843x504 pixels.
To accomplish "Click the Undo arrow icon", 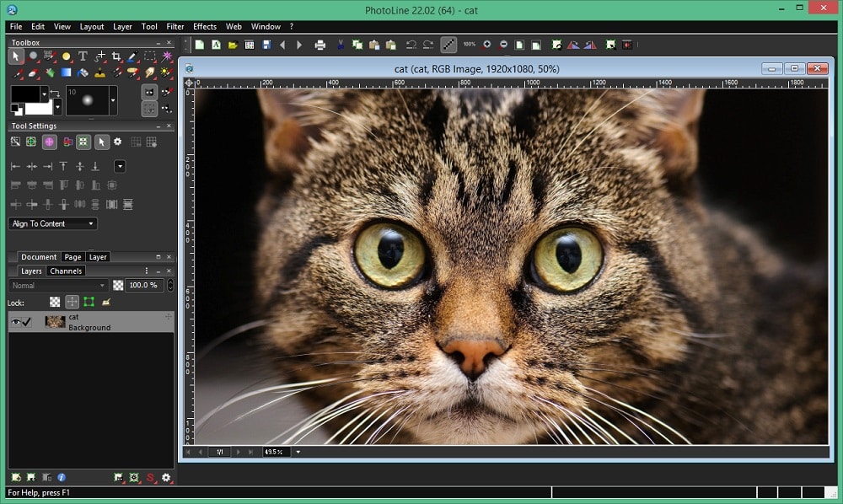I will pyautogui.click(x=411, y=45).
